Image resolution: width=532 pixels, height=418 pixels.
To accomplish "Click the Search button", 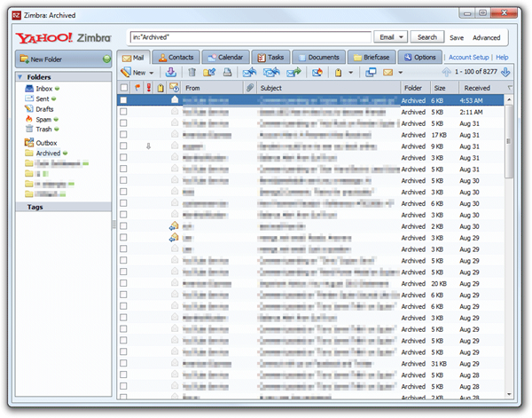I will [x=427, y=37].
